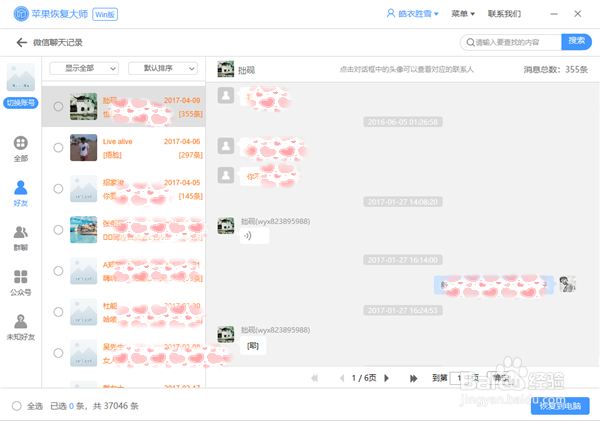Screen dimensions: 600x421
Task: Click the 消息总数: 355条 label
Action: point(555,70)
